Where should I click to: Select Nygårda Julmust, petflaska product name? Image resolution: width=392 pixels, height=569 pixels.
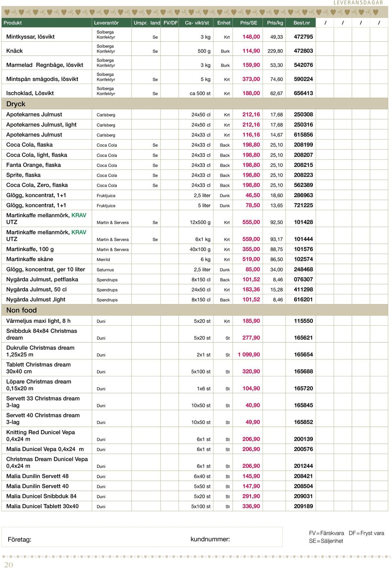42,280
